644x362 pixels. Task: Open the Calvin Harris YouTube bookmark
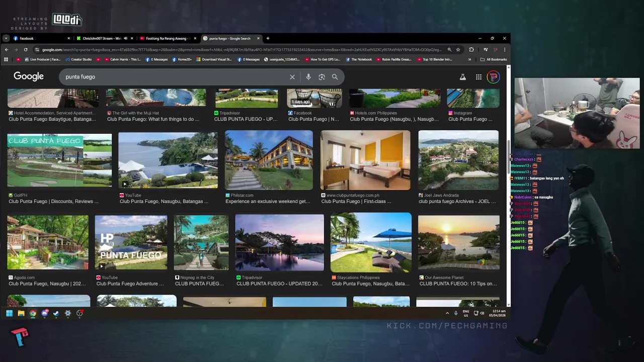pyautogui.click(x=122, y=59)
